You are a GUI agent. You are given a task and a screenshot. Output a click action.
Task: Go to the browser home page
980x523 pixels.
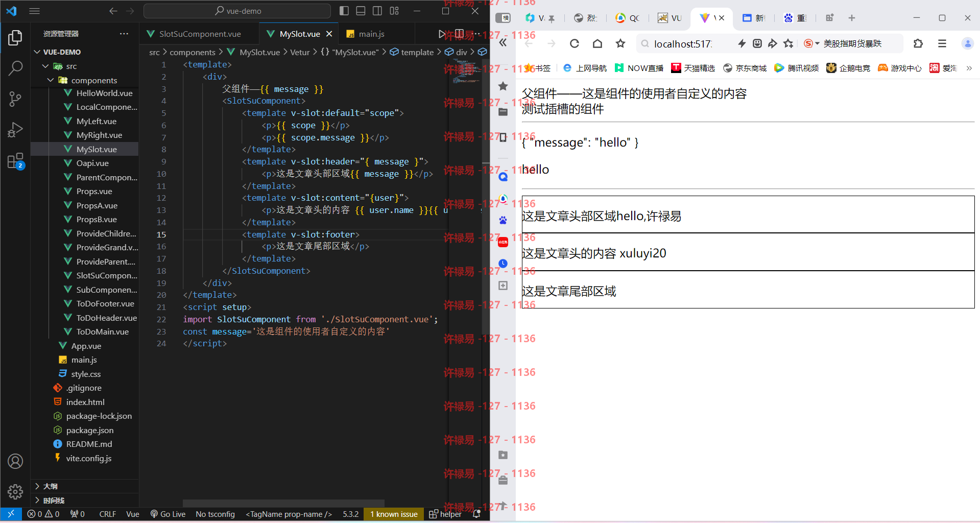pos(597,44)
